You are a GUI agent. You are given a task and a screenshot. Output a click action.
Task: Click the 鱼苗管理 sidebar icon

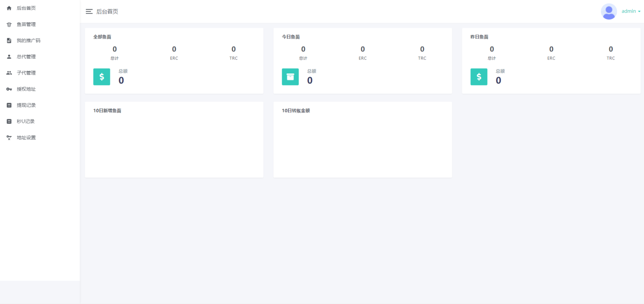[9, 24]
